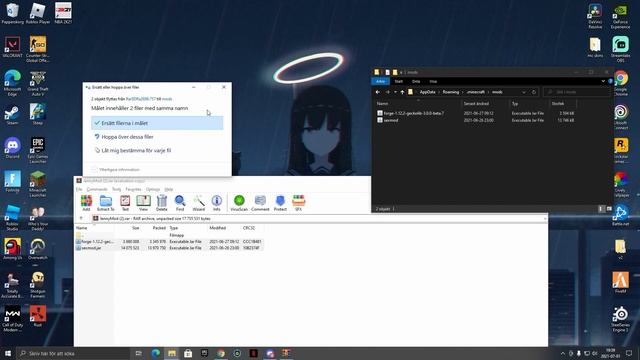
Task: Select sexmod.jar in WinRAR list
Action: [x=169, y=248]
